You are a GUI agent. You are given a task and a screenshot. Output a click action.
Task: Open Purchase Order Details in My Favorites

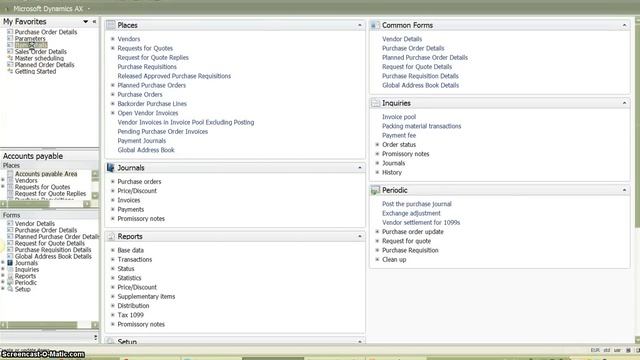[x=46, y=32]
